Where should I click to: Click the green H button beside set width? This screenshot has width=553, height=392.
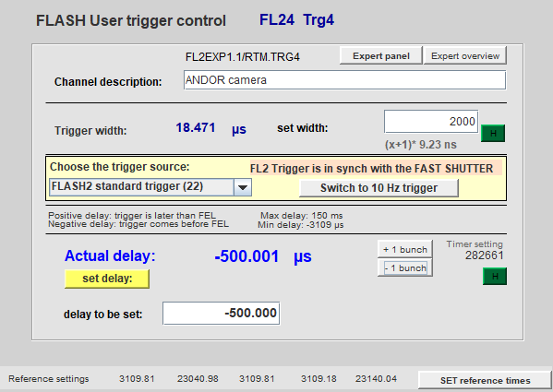[493, 133]
